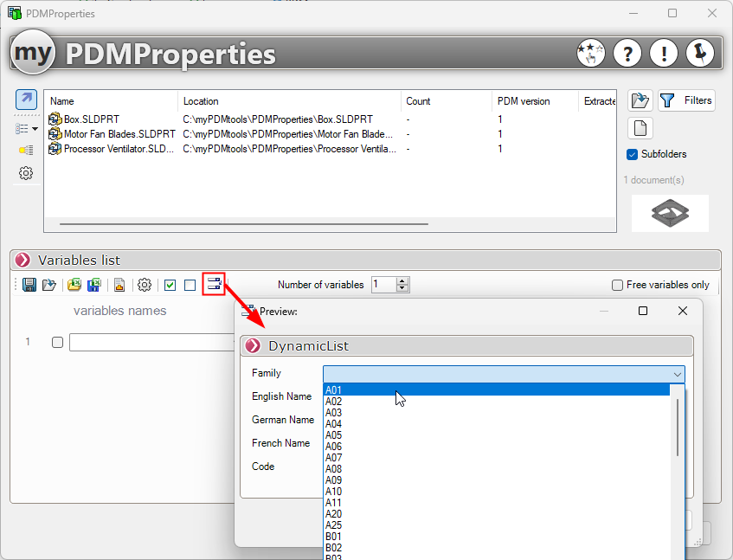Tick the checkbox for variable row 1
The image size is (733, 560).
click(x=57, y=342)
